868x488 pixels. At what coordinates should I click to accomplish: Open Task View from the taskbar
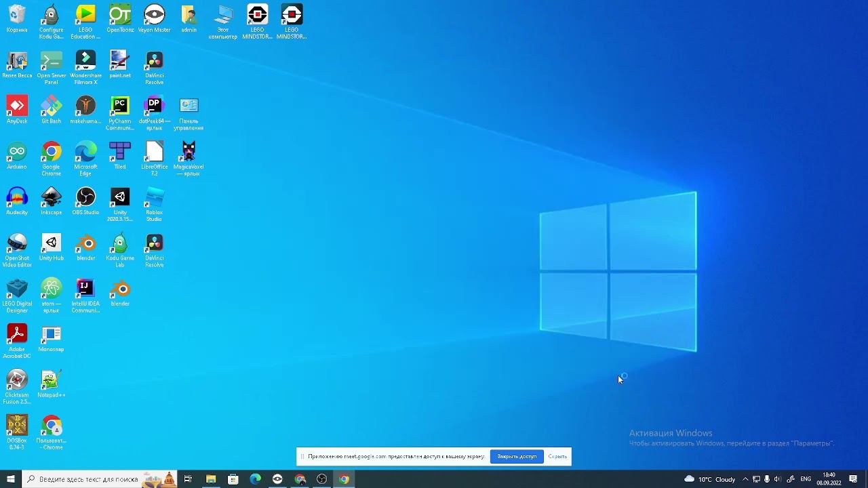point(188,479)
